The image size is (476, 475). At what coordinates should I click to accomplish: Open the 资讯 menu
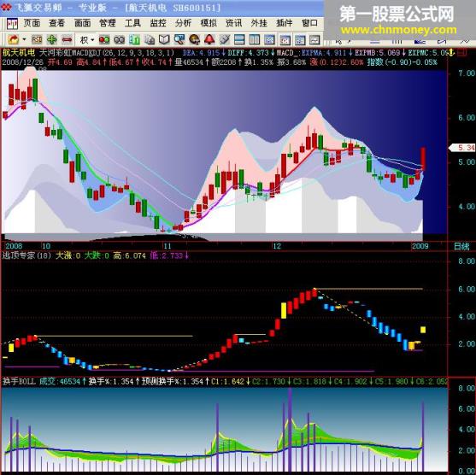pos(234,23)
